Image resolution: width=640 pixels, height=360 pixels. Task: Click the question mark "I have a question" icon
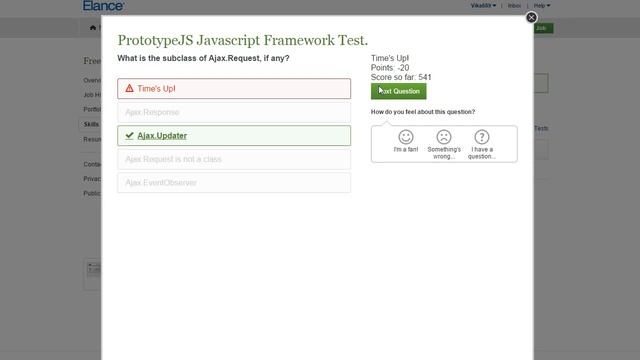(482, 137)
